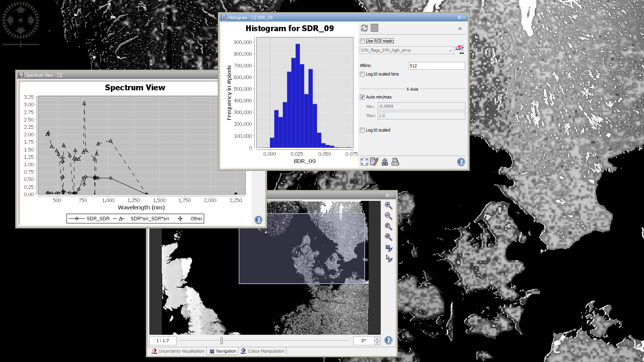Click the zoom to actual pixels icon
This screenshot has width=644, height=362.
click(388, 227)
